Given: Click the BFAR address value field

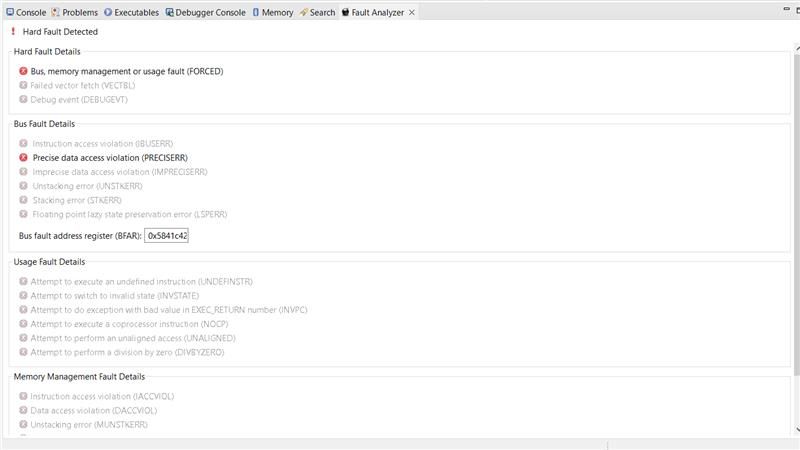Looking at the screenshot, I should click(x=166, y=236).
